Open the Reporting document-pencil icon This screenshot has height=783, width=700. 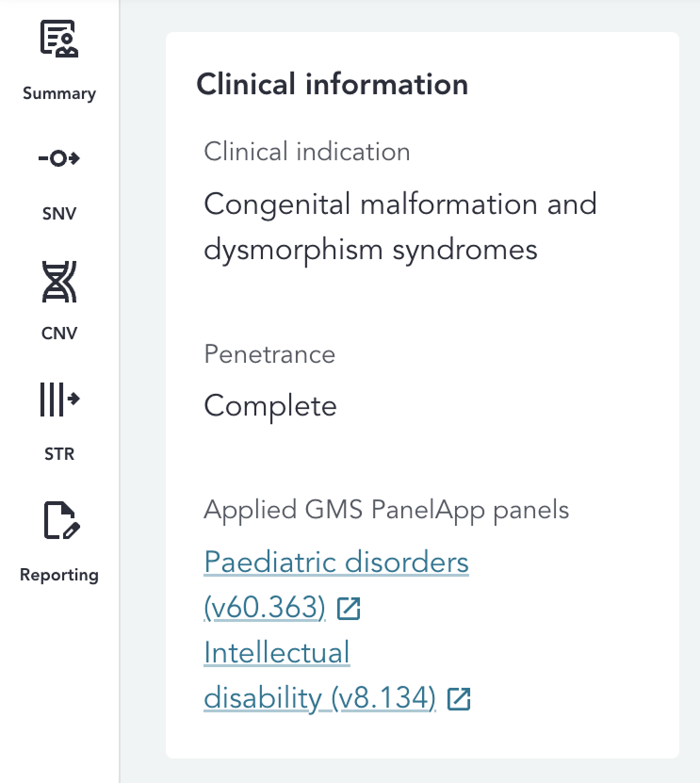coord(58,520)
